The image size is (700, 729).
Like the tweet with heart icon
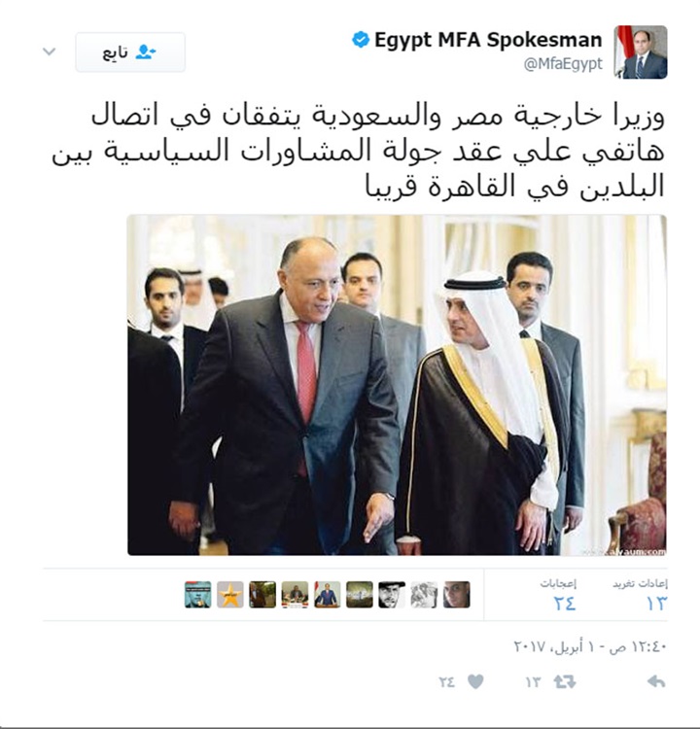tap(475, 682)
